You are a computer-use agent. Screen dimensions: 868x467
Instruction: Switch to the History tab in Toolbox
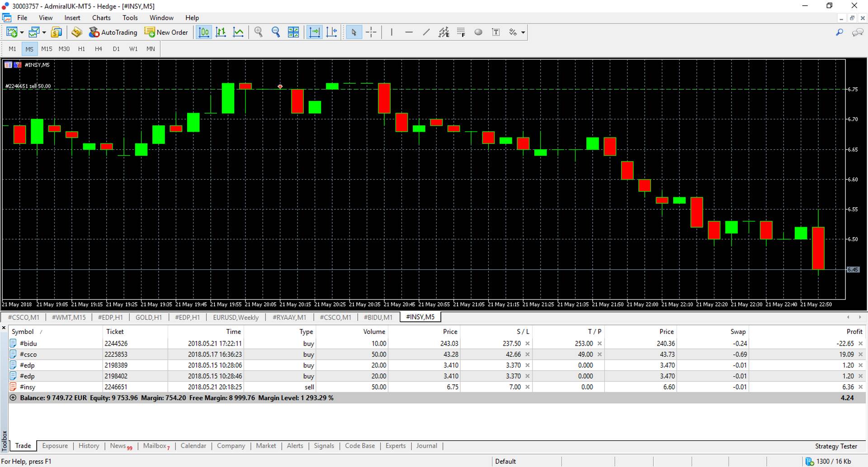click(89, 446)
